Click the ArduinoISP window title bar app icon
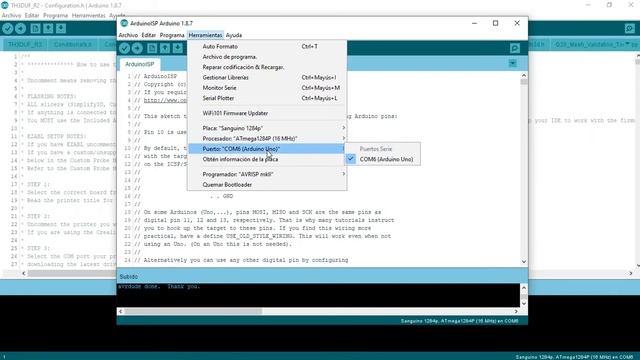Screen dimensions: 640x360 [x=124, y=23]
